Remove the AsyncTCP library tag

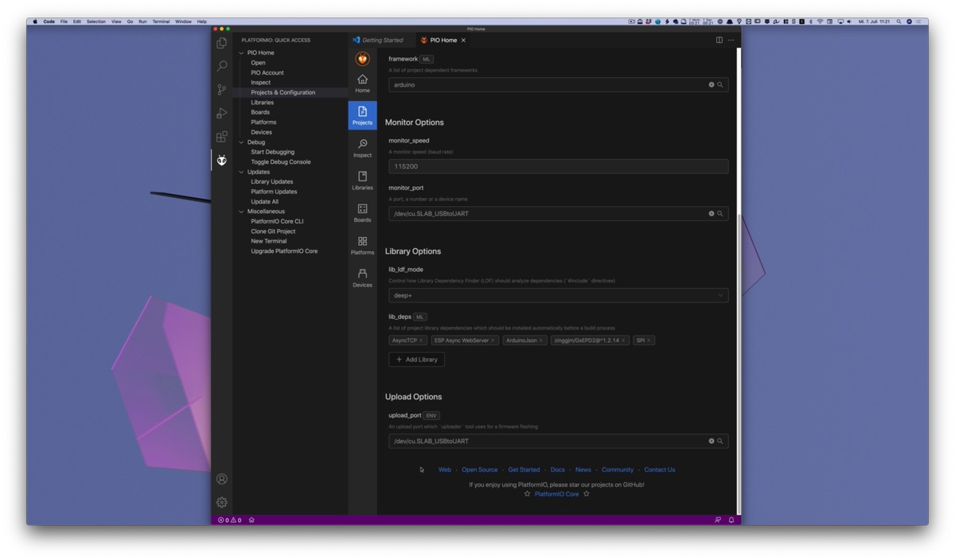[421, 340]
